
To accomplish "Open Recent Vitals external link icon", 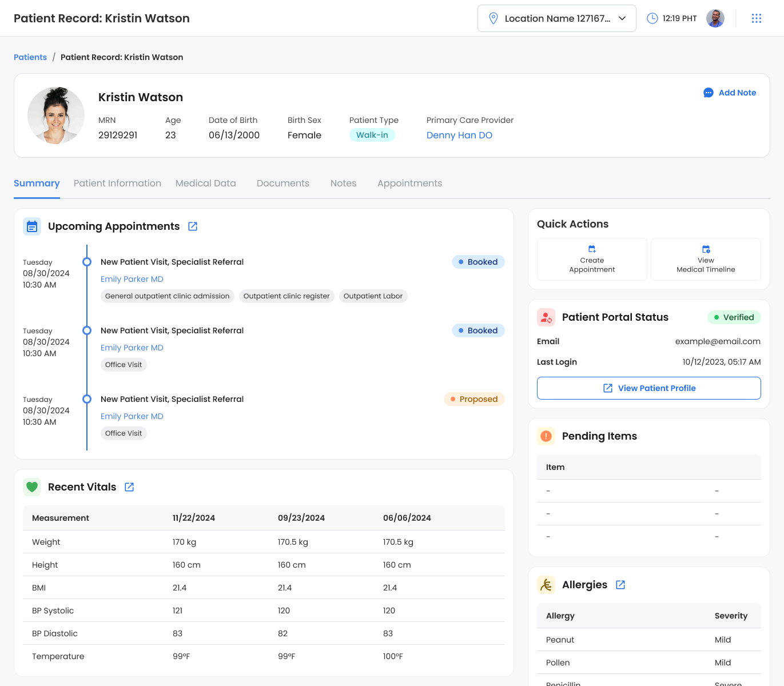I will (x=129, y=486).
